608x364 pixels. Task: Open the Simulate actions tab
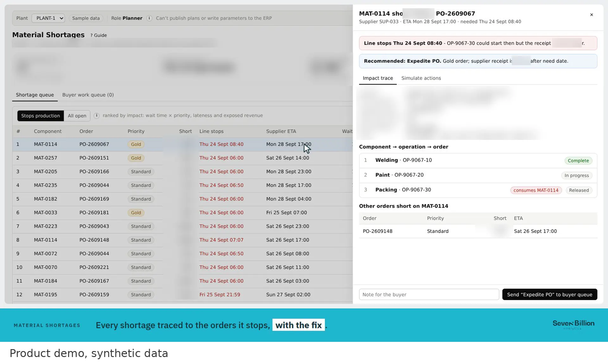421,78
